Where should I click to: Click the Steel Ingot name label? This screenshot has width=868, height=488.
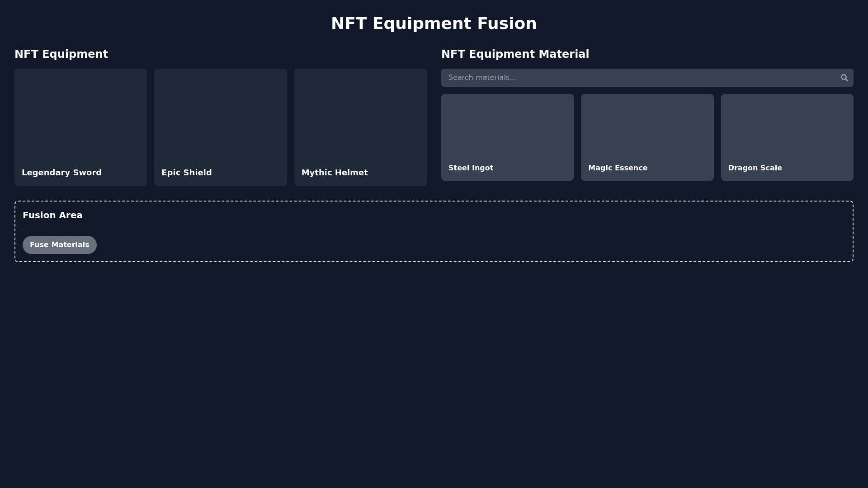click(x=471, y=168)
